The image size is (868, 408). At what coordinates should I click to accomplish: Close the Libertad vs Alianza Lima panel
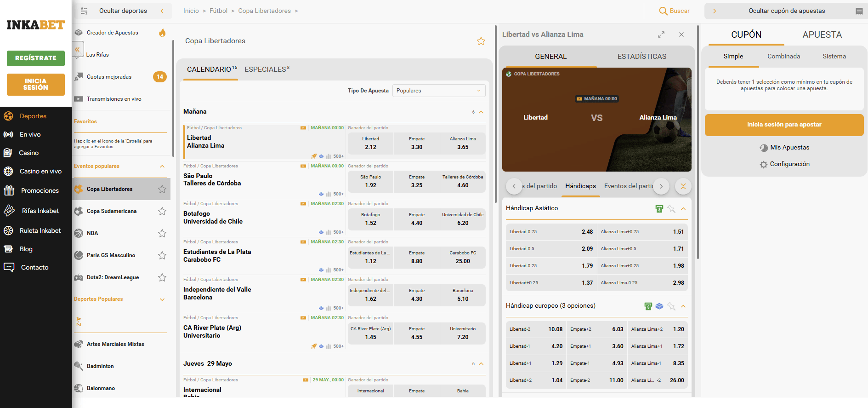click(x=681, y=34)
